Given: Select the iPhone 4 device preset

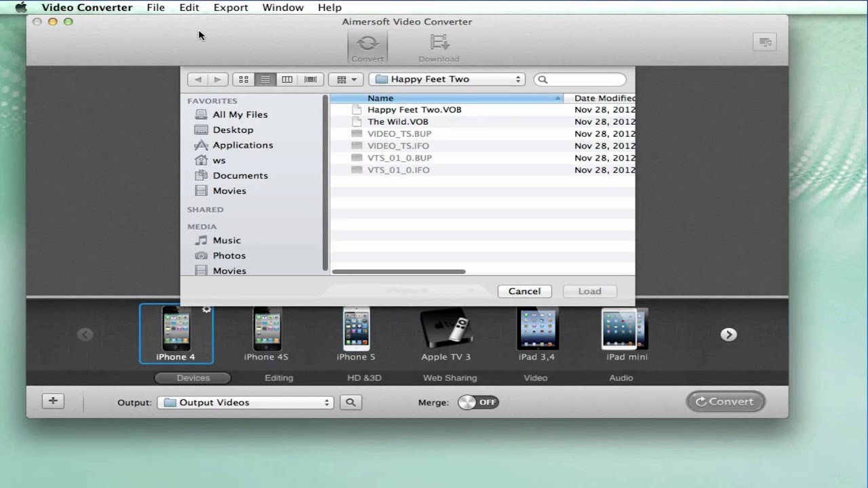Looking at the screenshot, I should point(176,333).
